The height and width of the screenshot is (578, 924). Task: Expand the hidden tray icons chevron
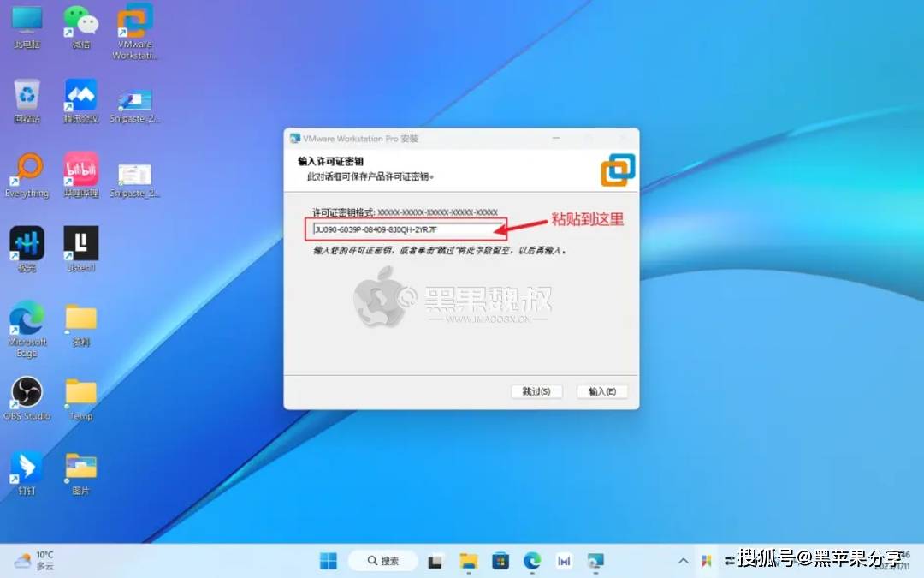(x=683, y=561)
